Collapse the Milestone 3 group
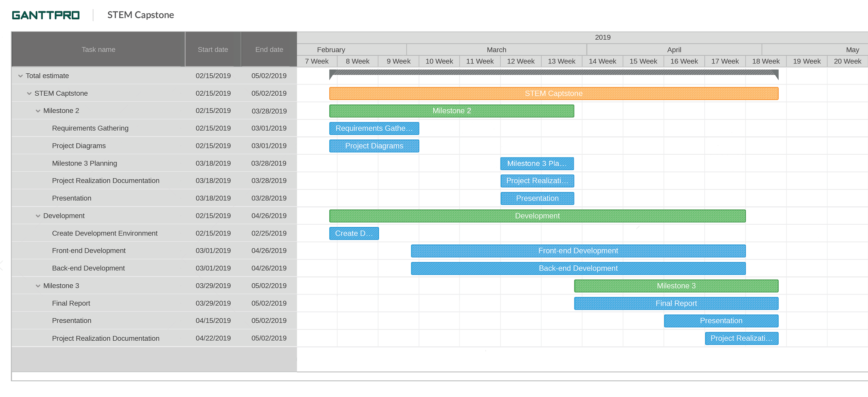This screenshot has width=868, height=397. (x=38, y=286)
